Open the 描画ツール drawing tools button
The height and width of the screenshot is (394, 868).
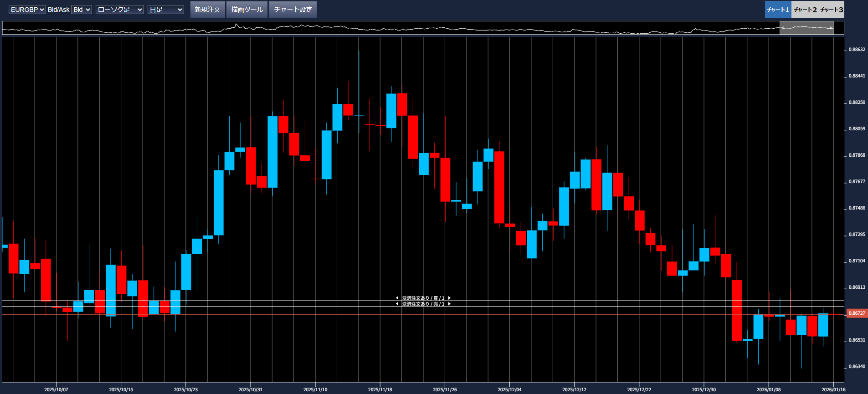[247, 10]
